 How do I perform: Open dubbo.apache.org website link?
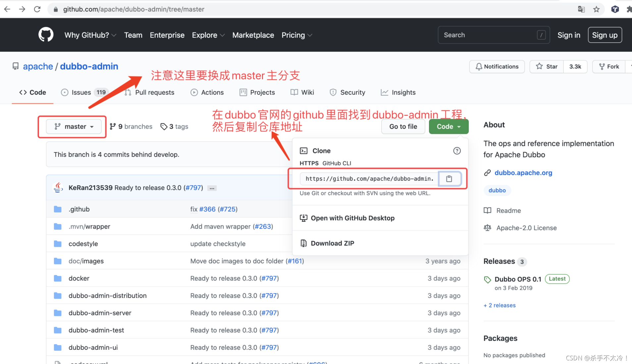pos(523,173)
